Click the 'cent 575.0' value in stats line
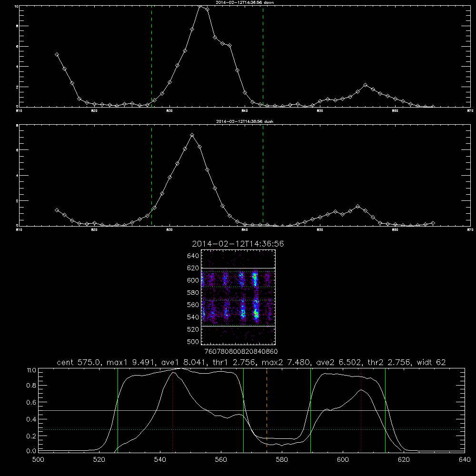The width and height of the screenshot is (476, 476). (79, 362)
